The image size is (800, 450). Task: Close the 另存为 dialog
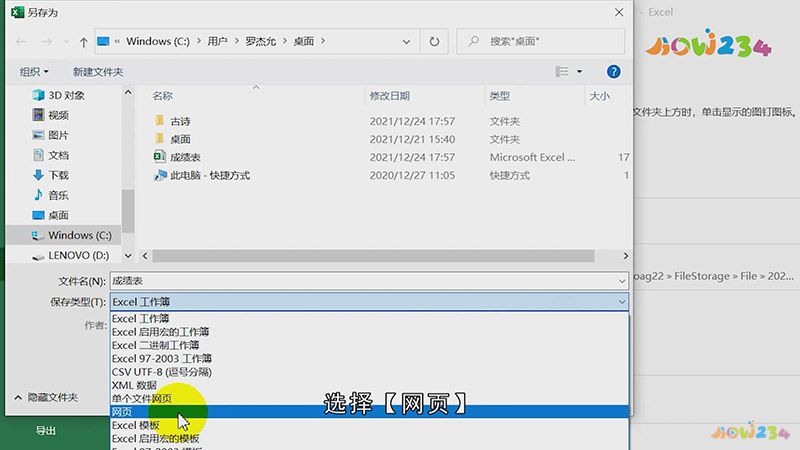pyautogui.click(x=618, y=12)
